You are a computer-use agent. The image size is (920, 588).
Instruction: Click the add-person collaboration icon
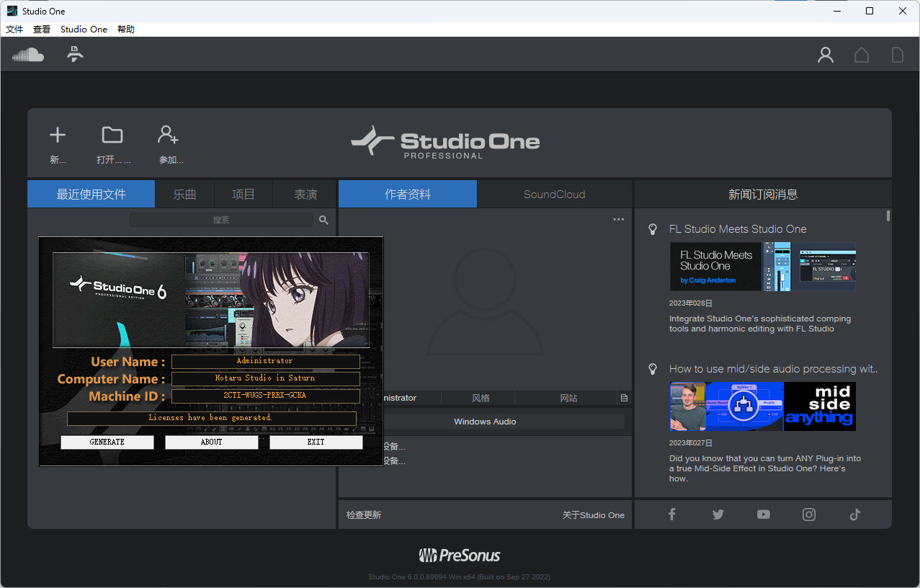(x=168, y=134)
